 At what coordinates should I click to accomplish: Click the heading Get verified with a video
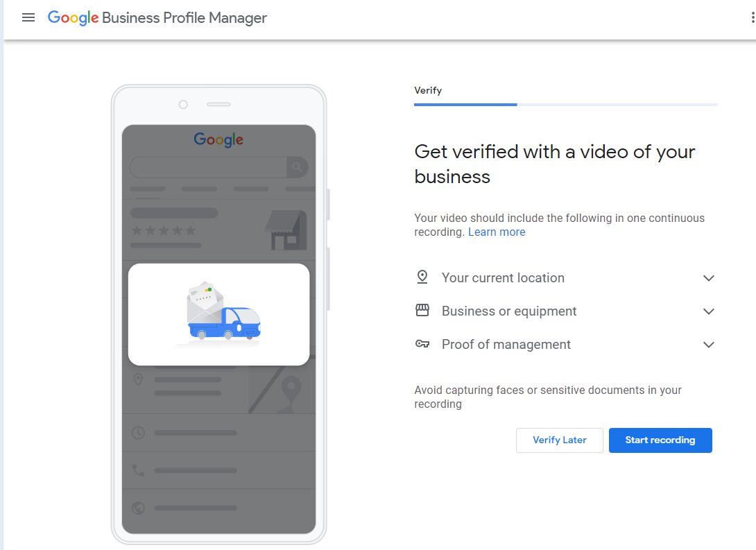click(554, 164)
